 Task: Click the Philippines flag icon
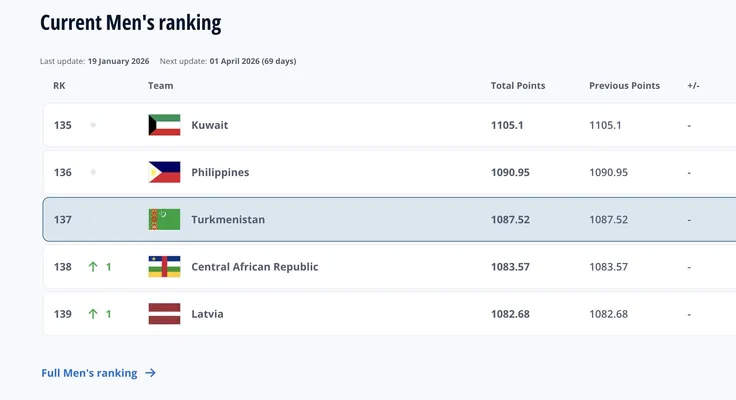164,172
